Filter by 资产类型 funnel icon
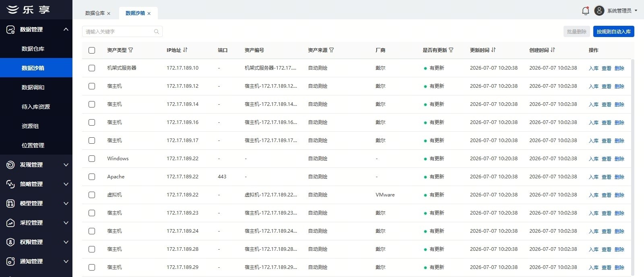Screen dimensions: 644x277 [131, 50]
